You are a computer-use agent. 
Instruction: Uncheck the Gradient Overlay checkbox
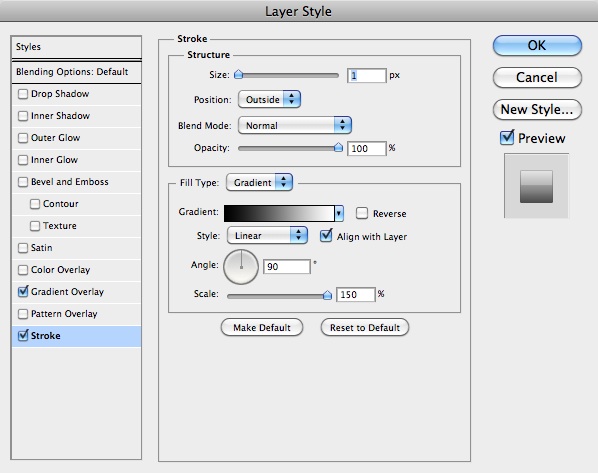(x=23, y=292)
